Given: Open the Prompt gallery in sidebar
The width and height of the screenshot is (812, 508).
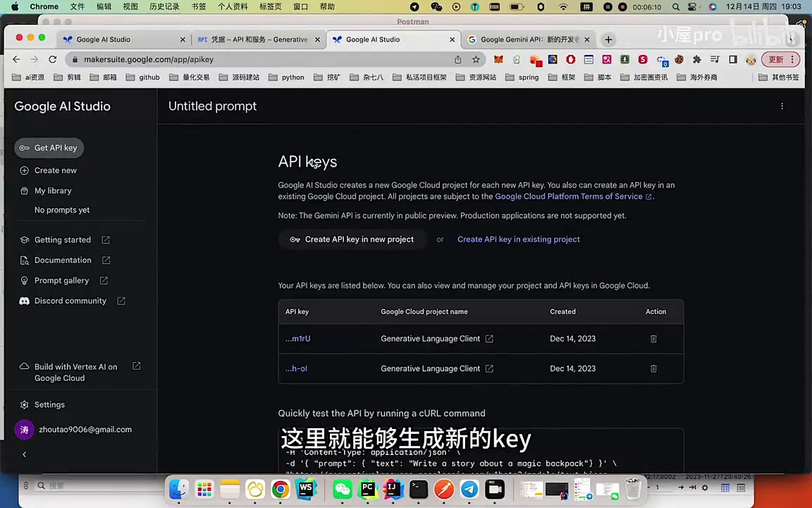Looking at the screenshot, I should click(x=61, y=280).
